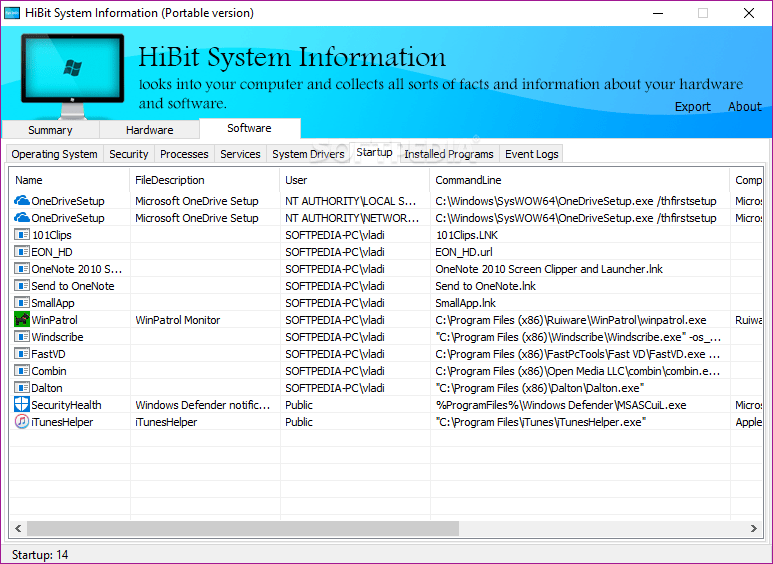Click the EON_HD row icon
This screenshot has width=773, height=564.
point(22,251)
